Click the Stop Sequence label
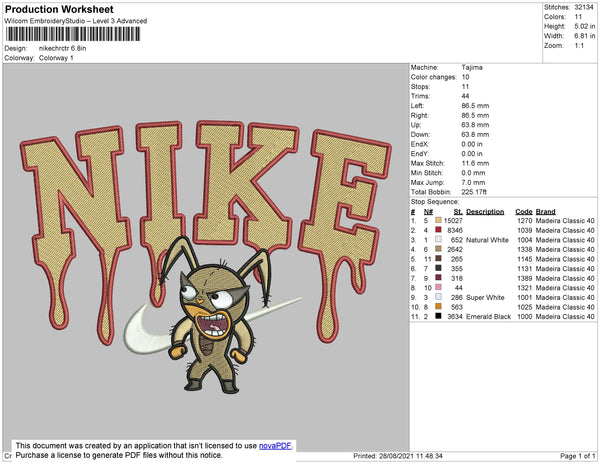 [435, 202]
